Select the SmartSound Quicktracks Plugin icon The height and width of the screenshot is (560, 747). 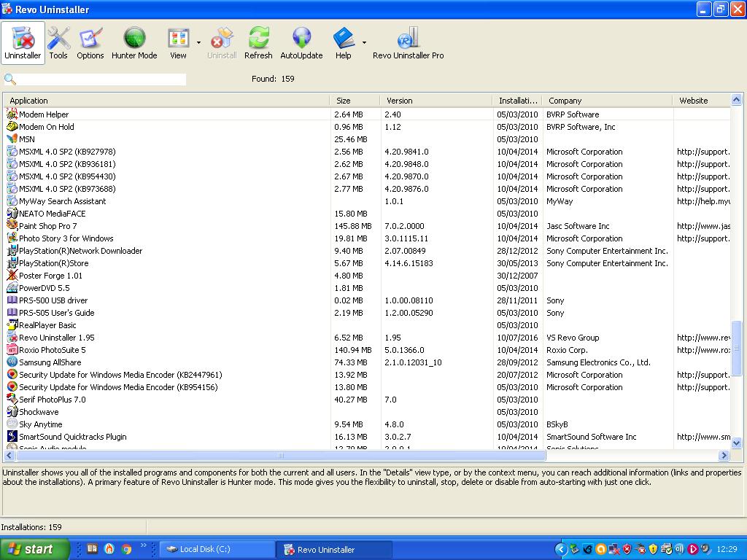click(12, 436)
